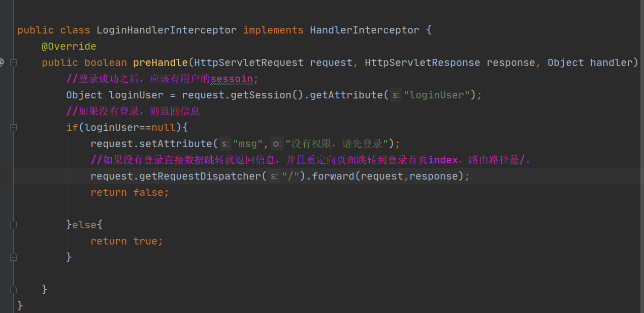This screenshot has height=313, width=644.
Task: Click the LoginHandlerInterceptor class name
Action: (x=167, y=30)
